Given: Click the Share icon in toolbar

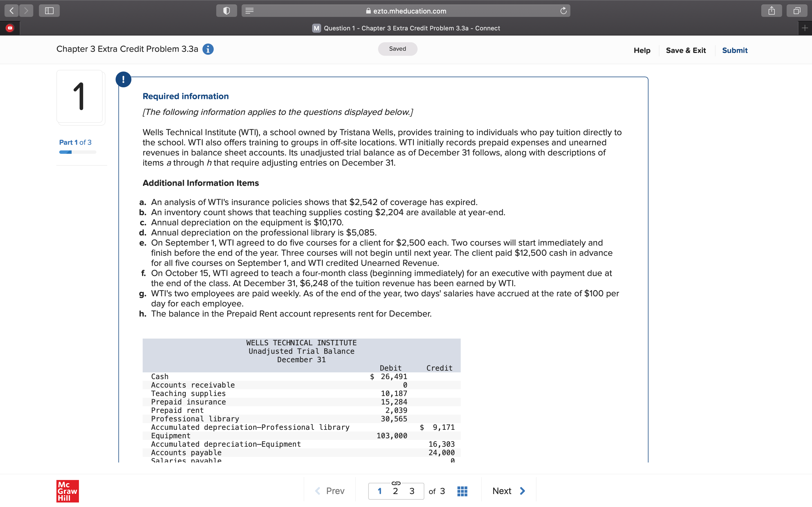Looking at the screenshot, I should [771, 11].
